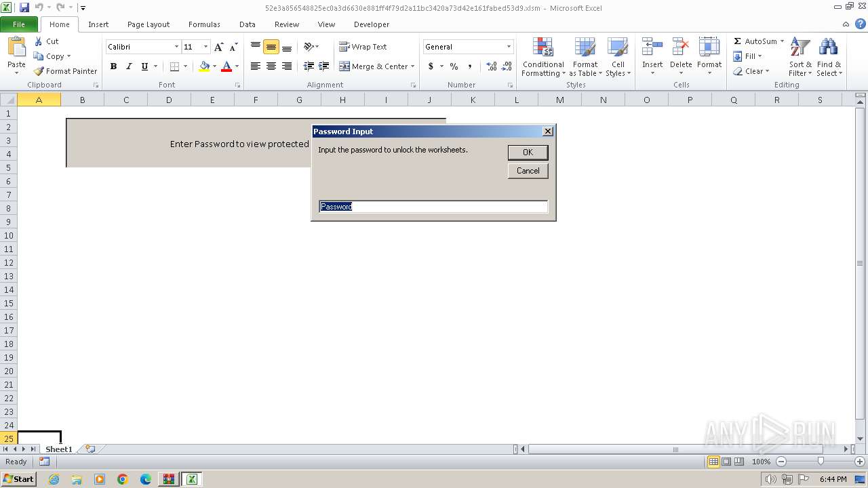Viewport: 868px width, 488px height.
Task: Increase font size with Grow Font
Action: (218, 47)
